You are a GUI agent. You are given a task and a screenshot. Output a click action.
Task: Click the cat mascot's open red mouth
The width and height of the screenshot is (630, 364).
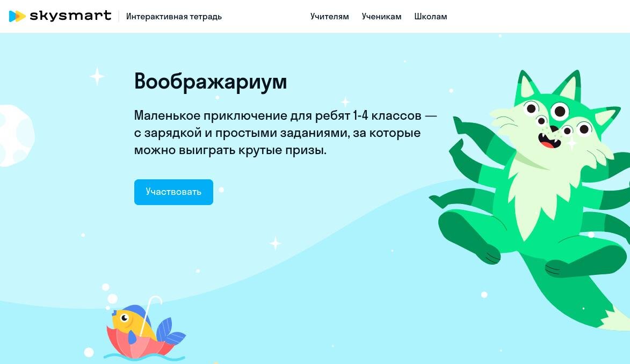tap(549, 140)
